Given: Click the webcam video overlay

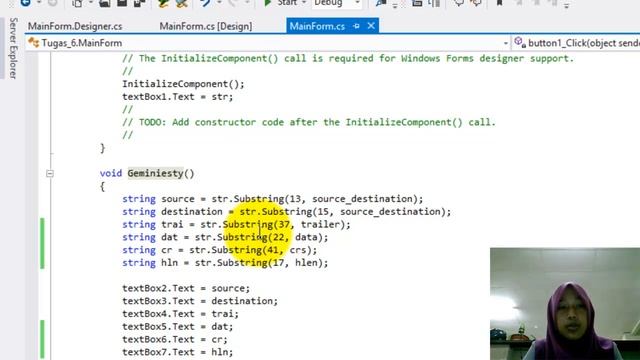Looking at the screenshot, I should [x=565, y=304].
